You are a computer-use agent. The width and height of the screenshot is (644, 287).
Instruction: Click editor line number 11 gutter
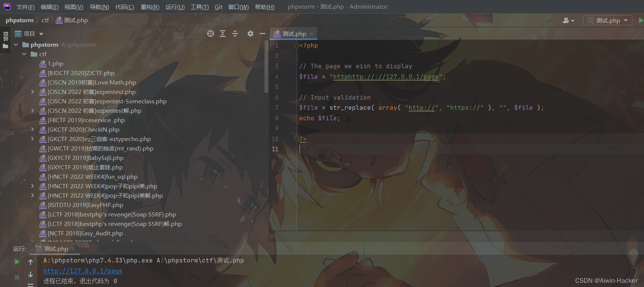[275, 149]
